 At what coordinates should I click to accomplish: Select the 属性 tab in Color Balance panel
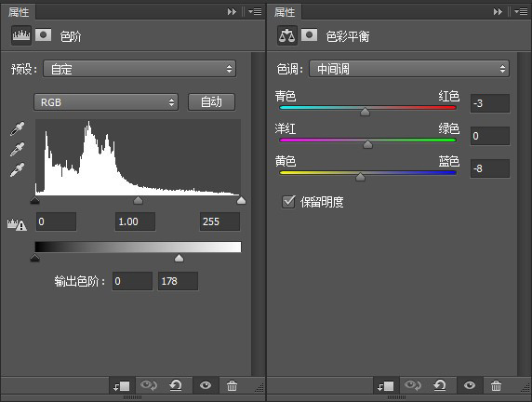pos(285,12)
